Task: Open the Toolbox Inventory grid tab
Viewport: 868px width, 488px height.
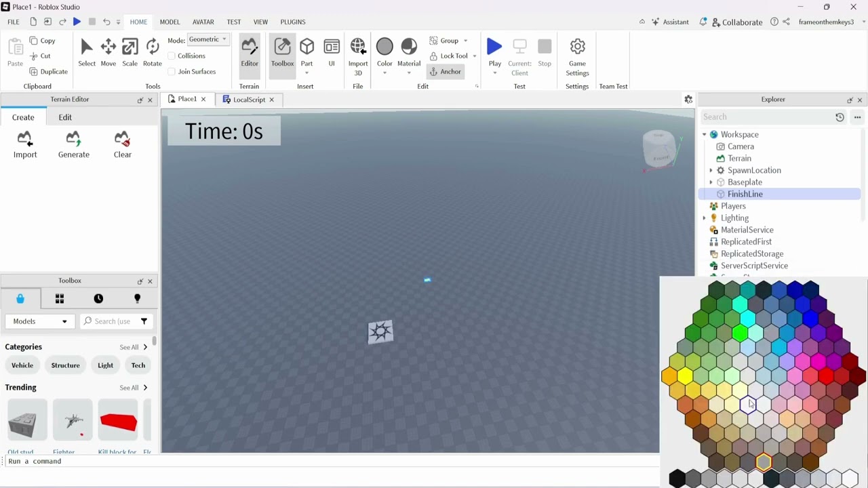Action: [x=60, y=299]
